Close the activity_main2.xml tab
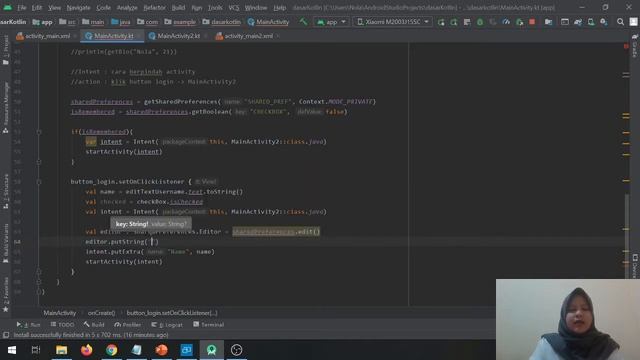 (278, 36)
